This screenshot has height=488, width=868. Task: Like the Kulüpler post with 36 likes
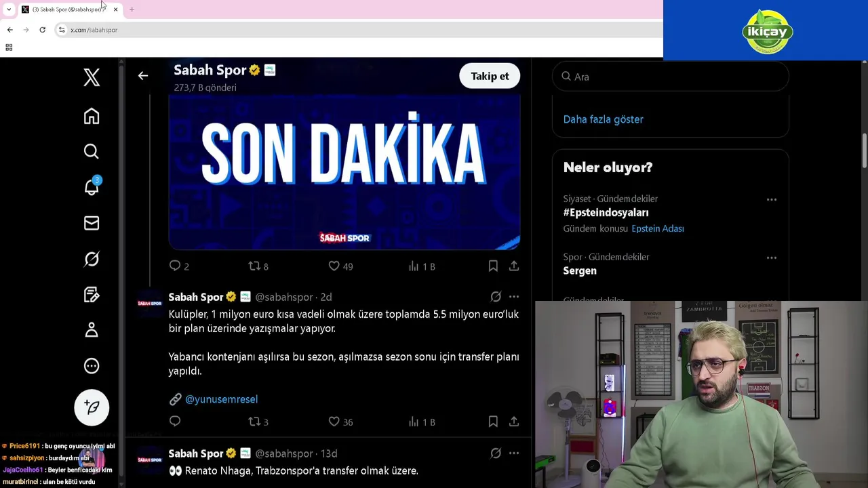(340, 422)
